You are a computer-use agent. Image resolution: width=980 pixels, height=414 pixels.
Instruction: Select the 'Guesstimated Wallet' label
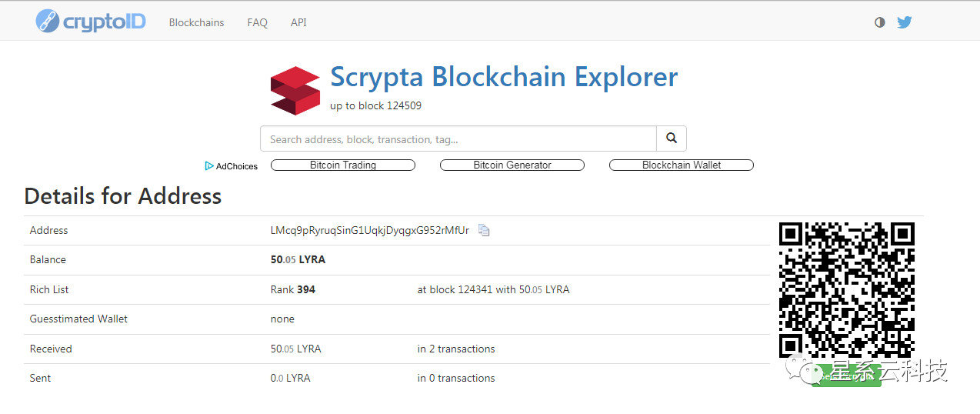click(x=78, y=319)
